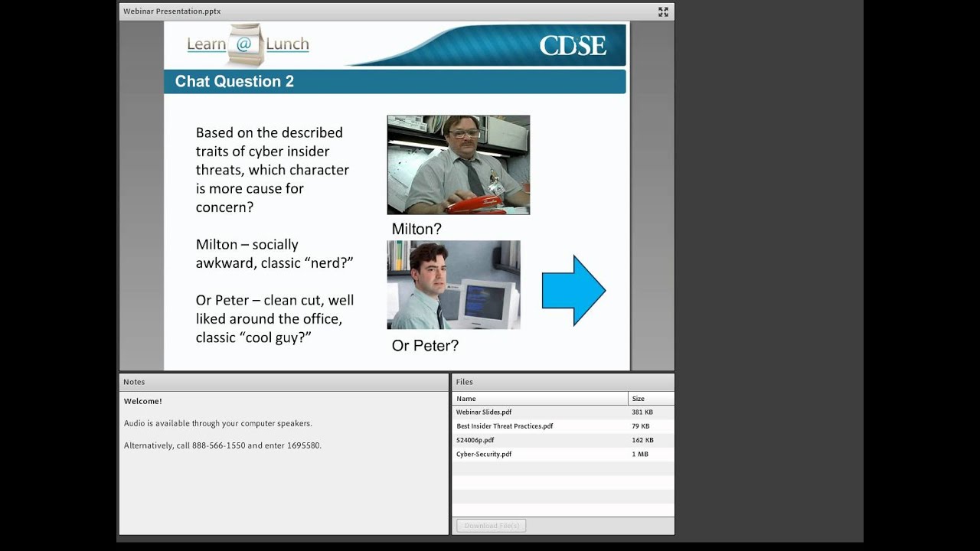Select Webinar Slides.pdf in Files list
Viewport: 980px width, 551px height.
click(484, 412)
